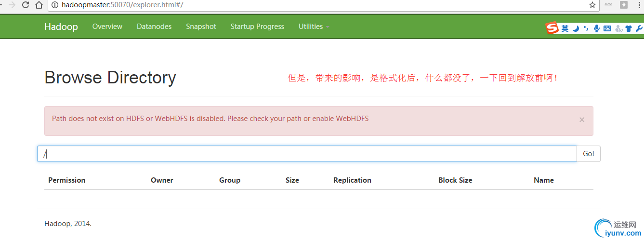Open the Overview tab
Viewport: 644px width, 241px height.
tap(107, 27)
